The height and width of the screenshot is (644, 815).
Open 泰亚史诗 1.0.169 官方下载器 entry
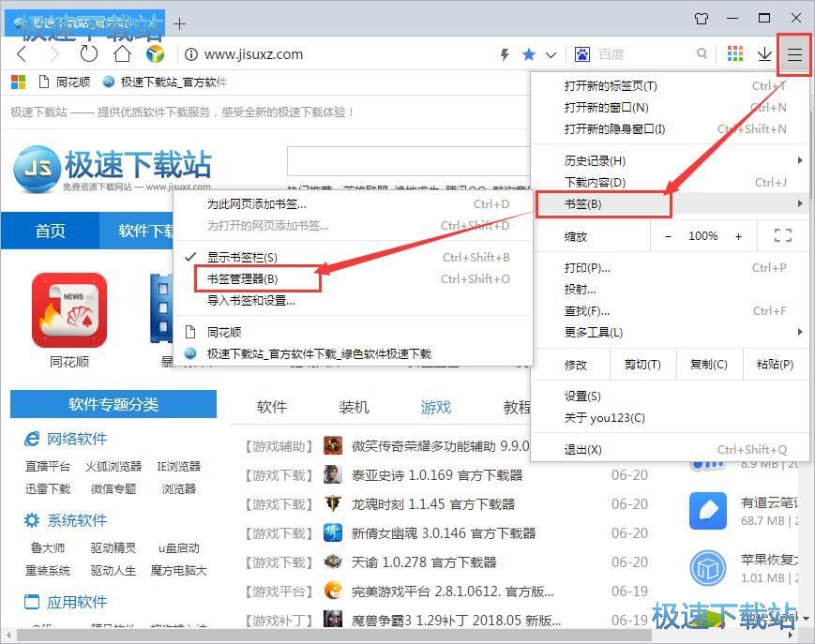[x=437, y=475]
